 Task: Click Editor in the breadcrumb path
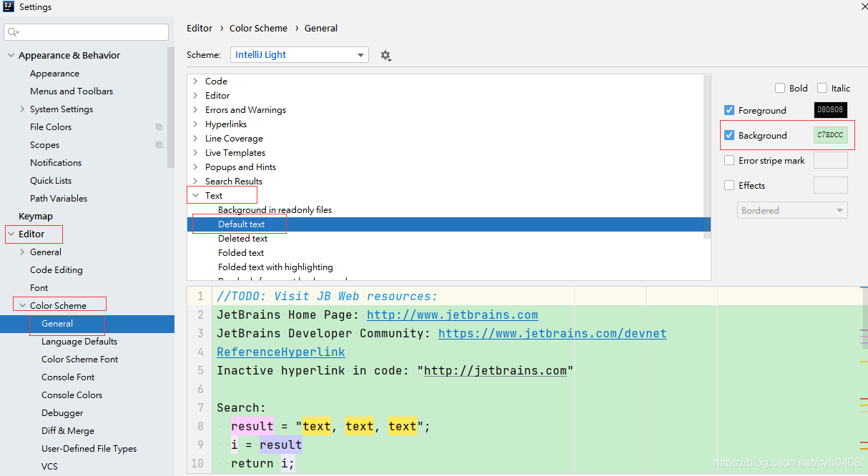199,28
